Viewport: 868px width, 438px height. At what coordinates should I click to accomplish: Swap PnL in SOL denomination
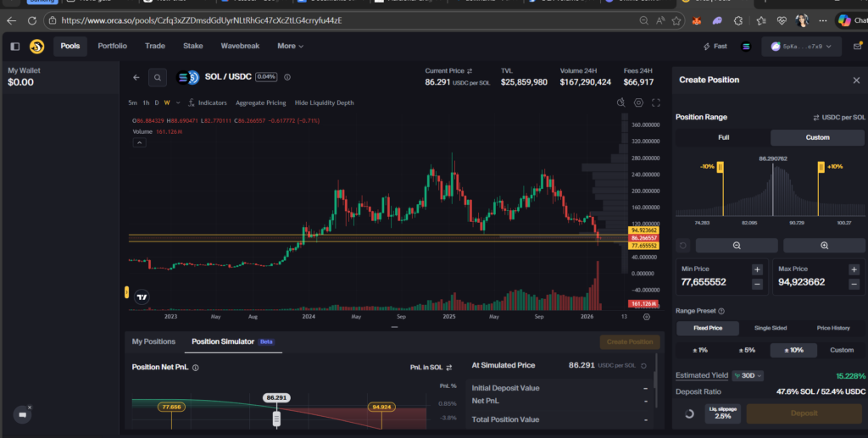(449, 368)
